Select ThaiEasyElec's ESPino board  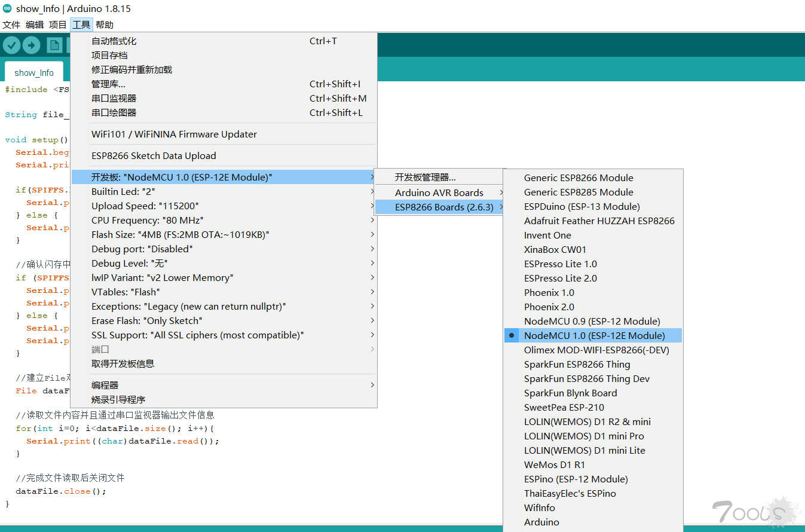point(593,493)
